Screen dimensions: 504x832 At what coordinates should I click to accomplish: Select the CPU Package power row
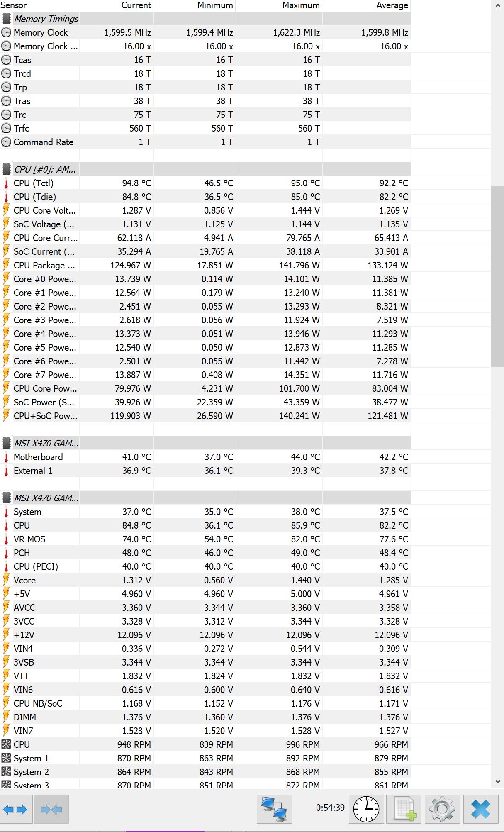pos(205,265)
